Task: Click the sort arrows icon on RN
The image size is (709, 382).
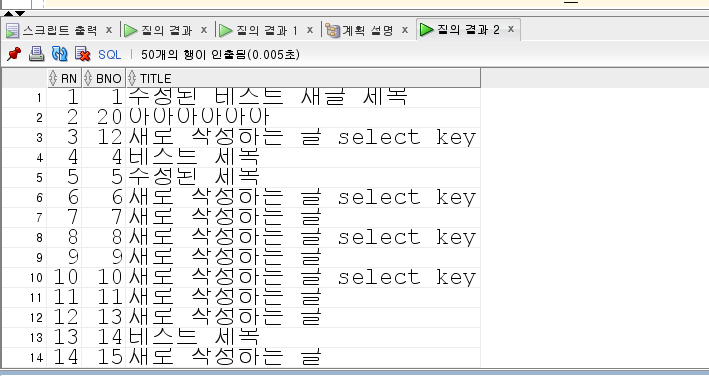Action: point(53,78)
